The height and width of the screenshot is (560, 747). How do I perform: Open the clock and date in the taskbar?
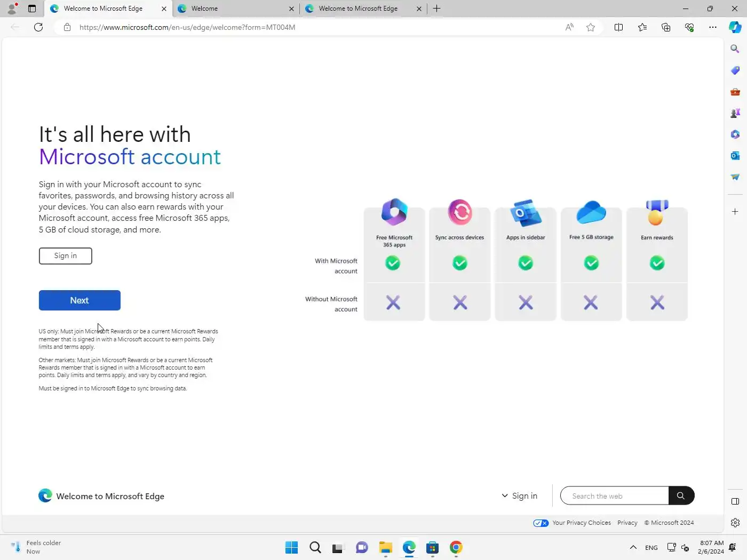click(x=711, y=548)
